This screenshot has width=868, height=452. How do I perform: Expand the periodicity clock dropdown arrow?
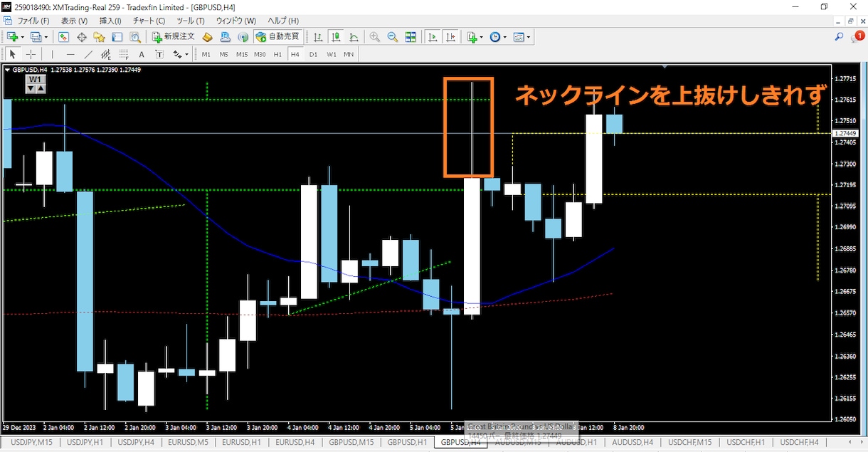[x=505, y=37]
